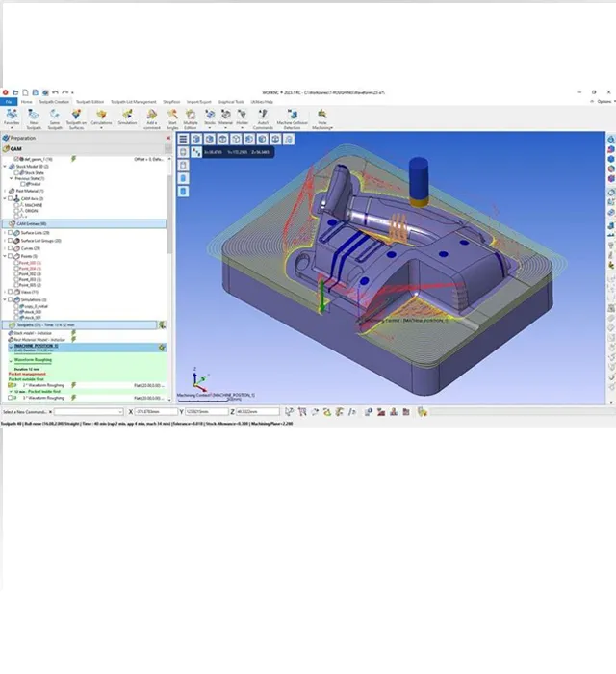
Task: Open the Import/Export ribbon tab
Action: point(199,102)
